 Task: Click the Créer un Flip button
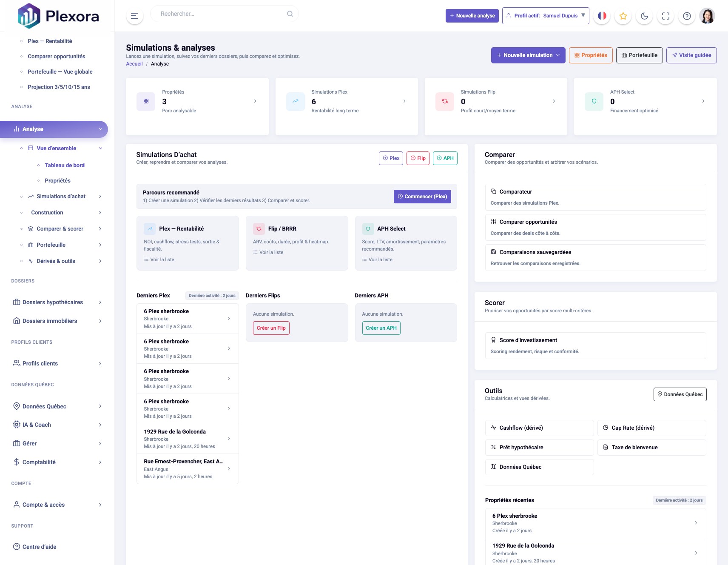271,328
